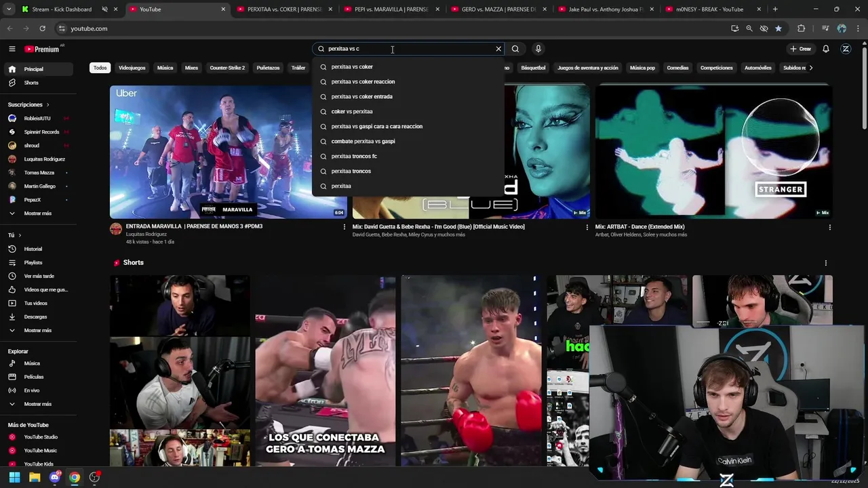Click in the YouTube search input
Image resolution: width=868 pixels, height=488 pixels.
pyautogui.click(x=407, y=49)
